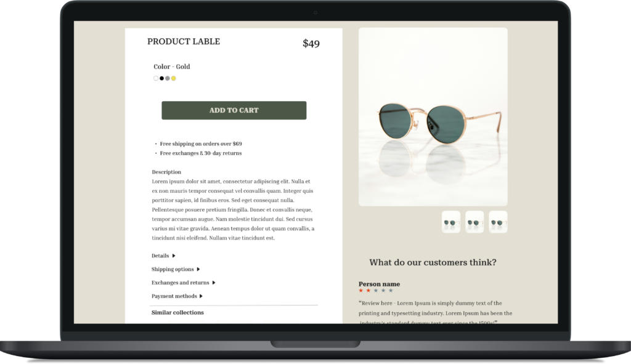Expand Payment methods section
The image size is (631, 364).
(x=177, y=296)
